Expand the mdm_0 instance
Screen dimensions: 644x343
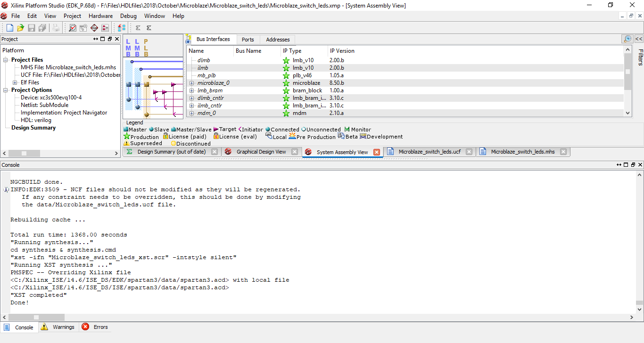click(x=192, y=113)
